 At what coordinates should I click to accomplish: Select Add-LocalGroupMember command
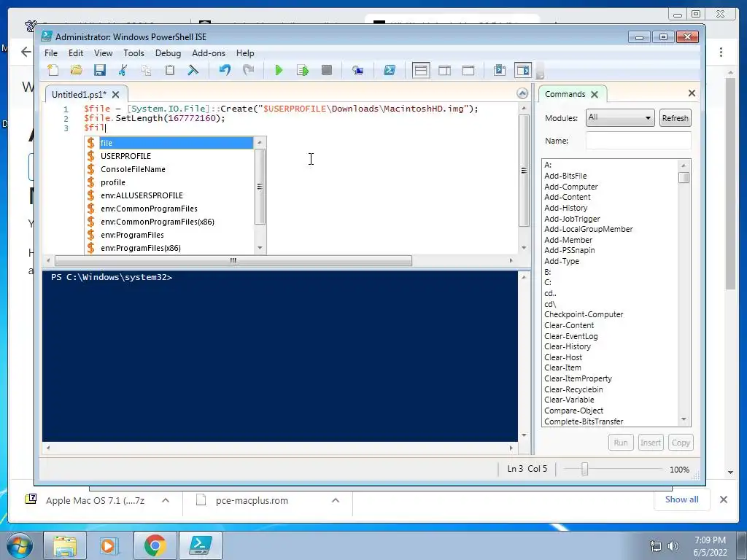pyautogui.click(x=589, y=229)
